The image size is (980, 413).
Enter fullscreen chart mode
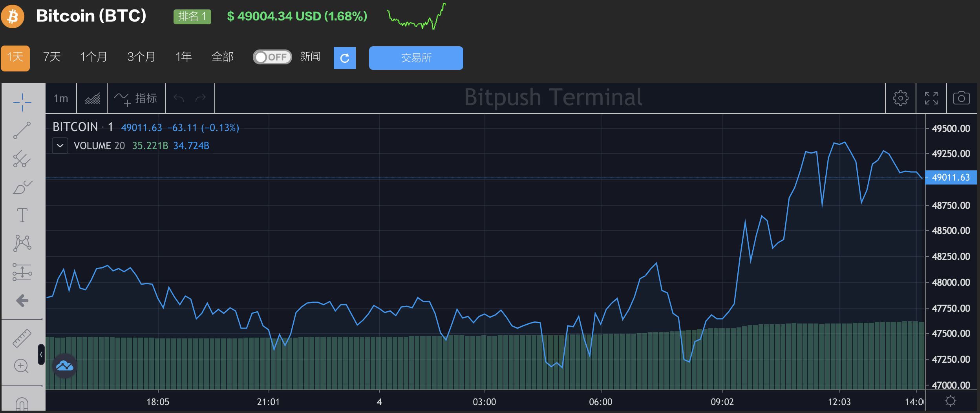coord(931,98)
